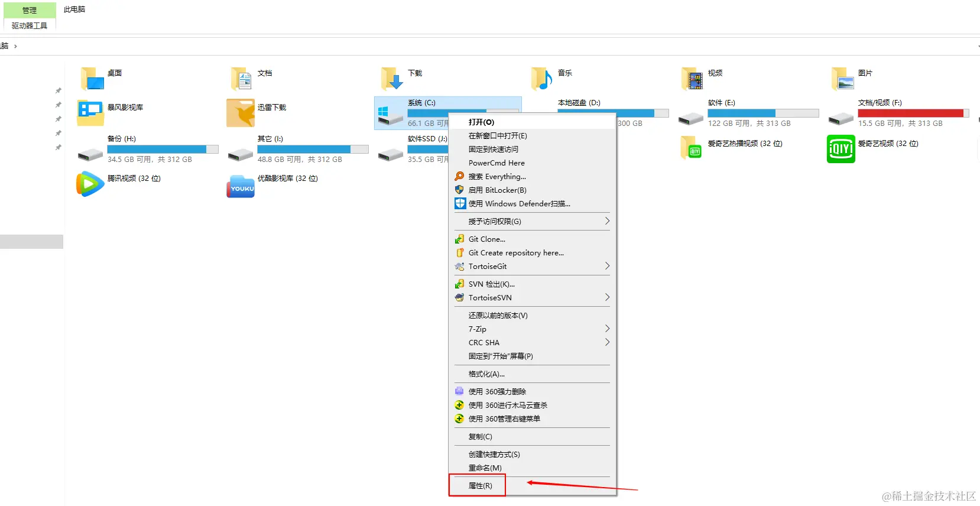
Task: Click the 其它 (I:) usage bar
Action: tap(313, 149)
